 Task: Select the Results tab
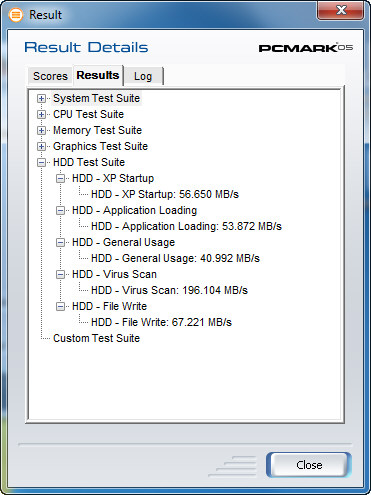[98, 75]
